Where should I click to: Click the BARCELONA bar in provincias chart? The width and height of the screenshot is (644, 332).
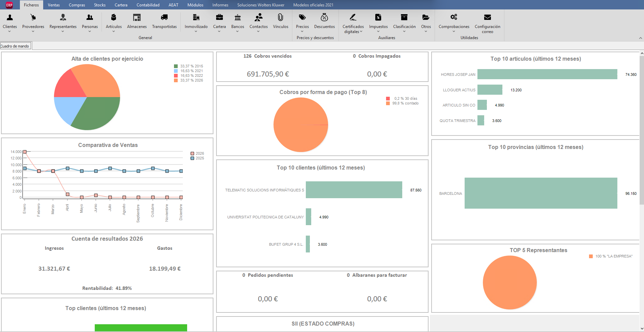click(541, 193)
